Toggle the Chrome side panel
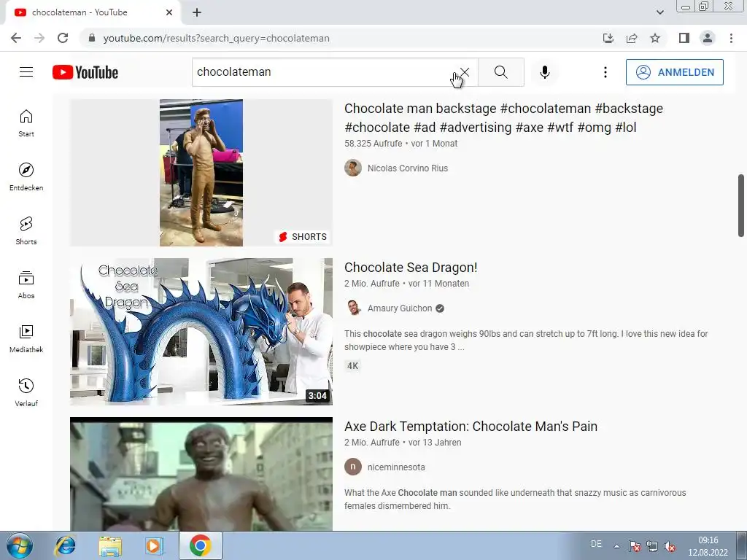747x560 pixels. click(x=684, y=38)
